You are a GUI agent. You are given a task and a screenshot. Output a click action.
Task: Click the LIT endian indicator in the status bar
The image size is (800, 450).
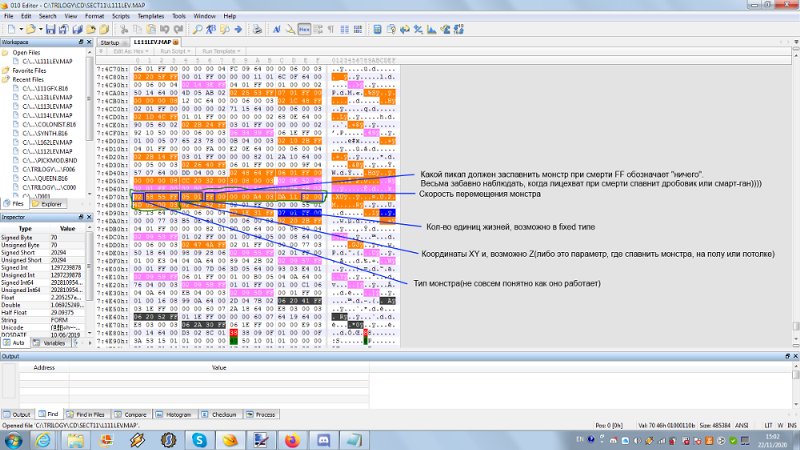(x=768, y=425)
